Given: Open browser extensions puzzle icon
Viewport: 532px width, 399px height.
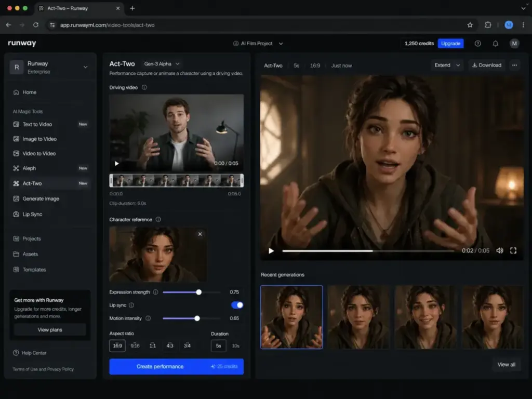Looking at the screenshot, I should 488,25.
